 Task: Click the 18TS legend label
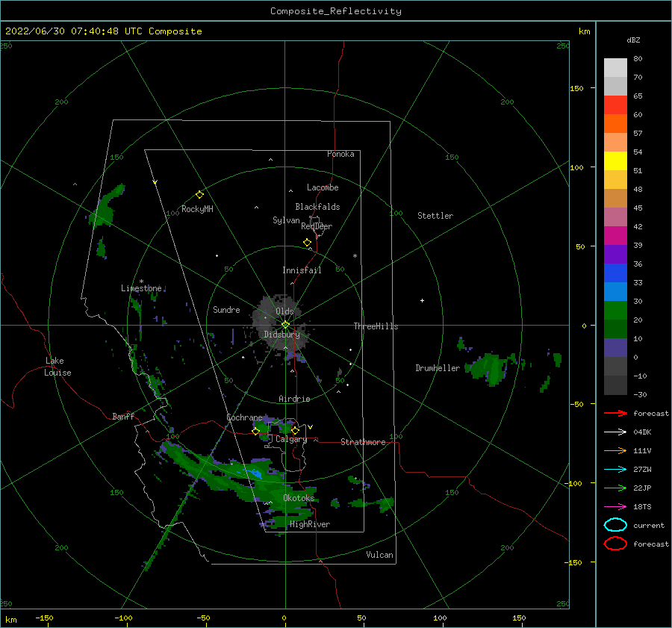[x=642, y=507]
